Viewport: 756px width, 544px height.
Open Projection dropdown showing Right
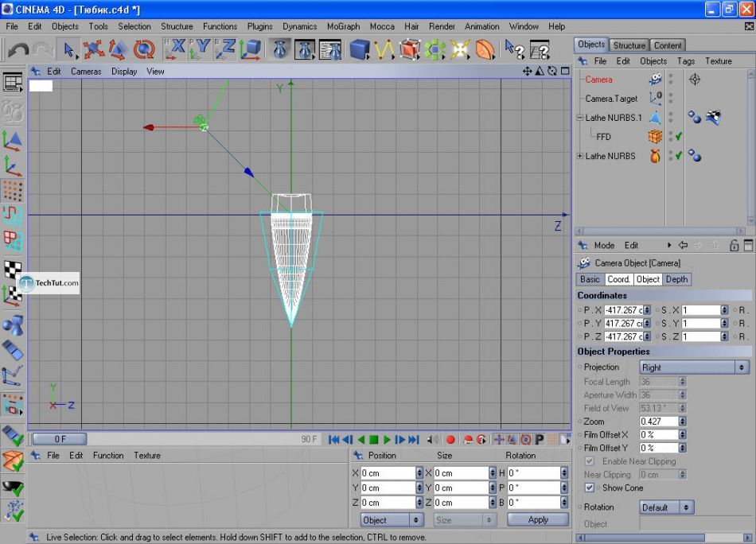(694, 367)
